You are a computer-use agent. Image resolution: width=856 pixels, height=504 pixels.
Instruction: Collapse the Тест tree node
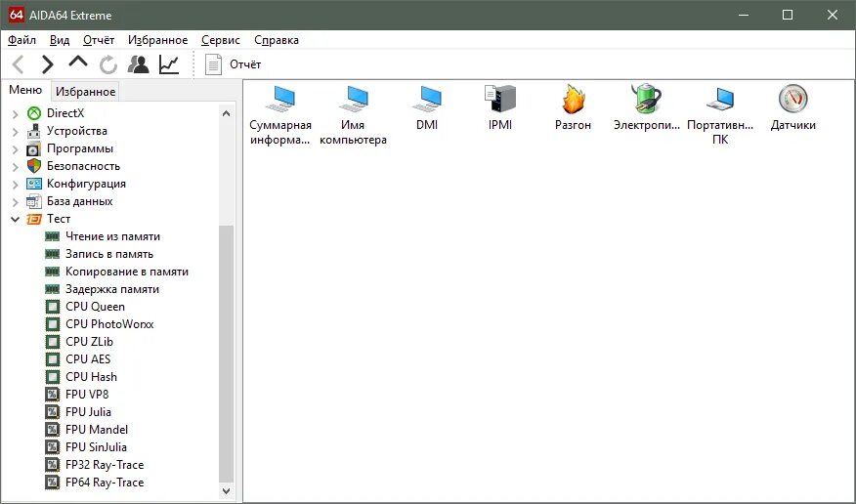point(16,219)
